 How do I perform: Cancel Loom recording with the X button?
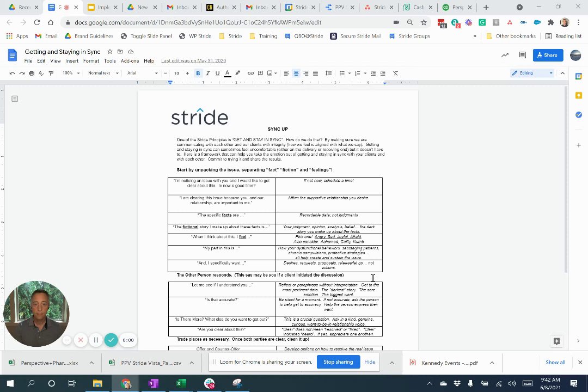(x=81, y=340)
